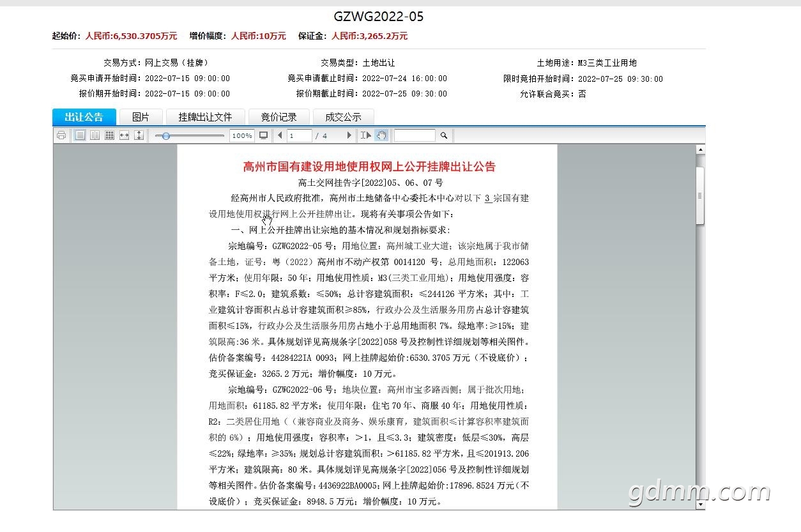This screenshot has width=801, height=532.
Task: Click the document search text field
Action: pos(415,135)
